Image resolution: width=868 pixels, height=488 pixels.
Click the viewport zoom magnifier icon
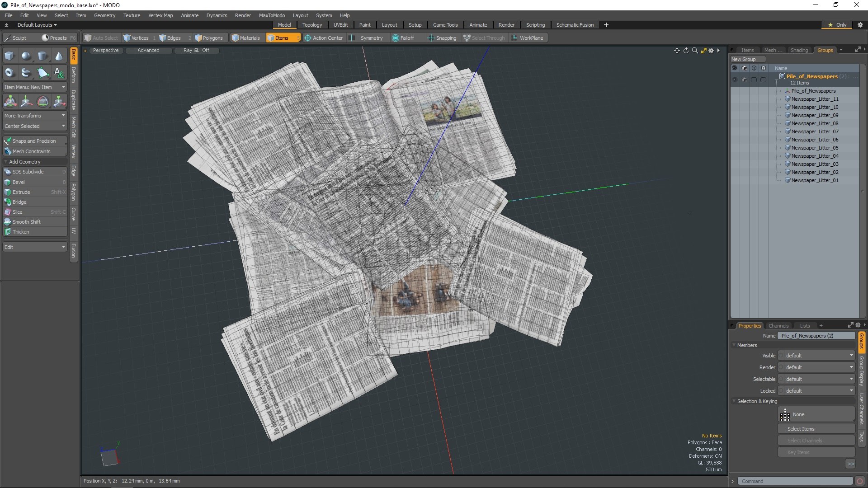coord(695,51)
